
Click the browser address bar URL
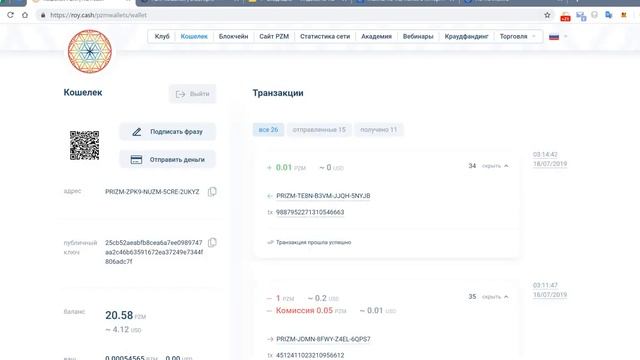98,15
